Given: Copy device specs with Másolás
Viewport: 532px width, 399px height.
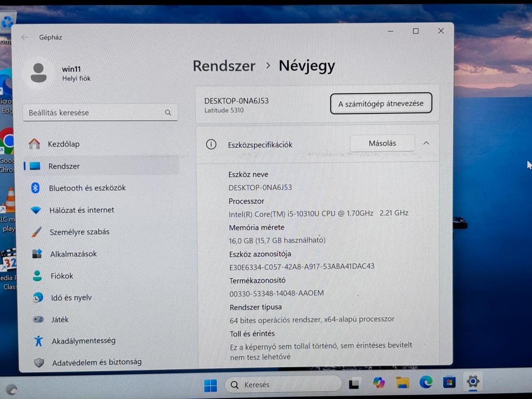Looking at the screenshot, I should click(x=382, y=143).
